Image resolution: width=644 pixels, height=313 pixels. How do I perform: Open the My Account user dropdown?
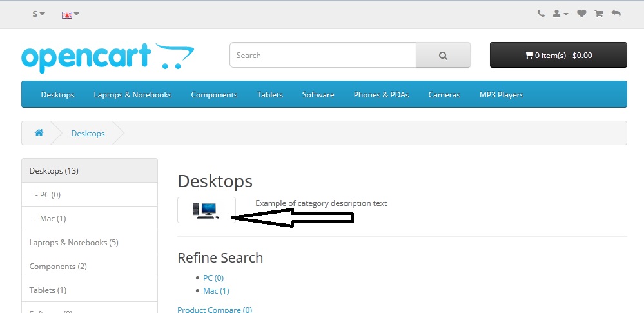[x=560, y=14]
